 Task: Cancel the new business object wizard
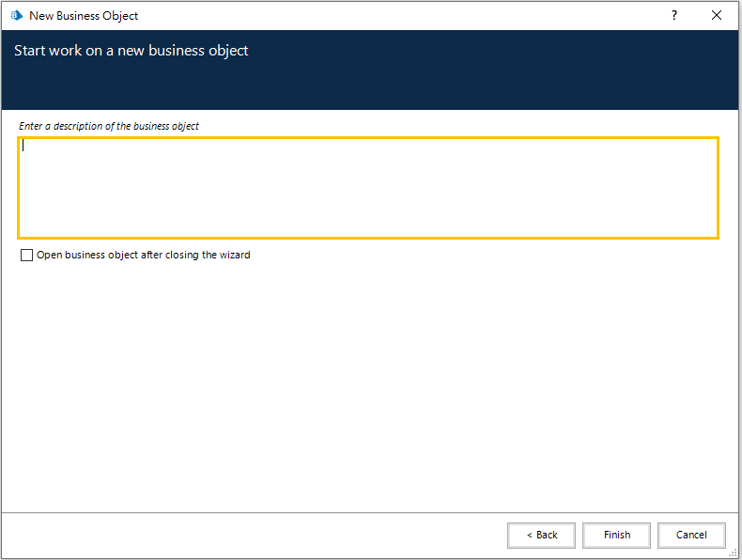691,536
